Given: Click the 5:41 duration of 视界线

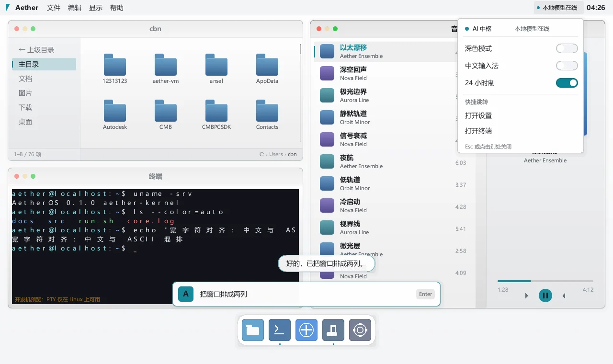Looking at the screenshot, I should [x=461, y=229].
